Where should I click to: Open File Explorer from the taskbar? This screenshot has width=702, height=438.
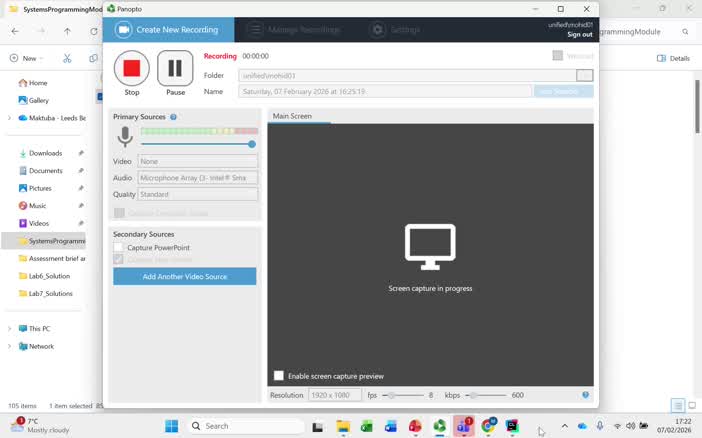(x=343, y=426)
